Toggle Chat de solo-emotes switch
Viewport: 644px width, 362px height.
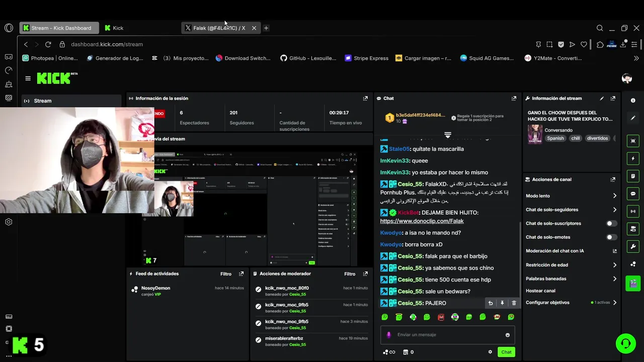tap(611, 237)
